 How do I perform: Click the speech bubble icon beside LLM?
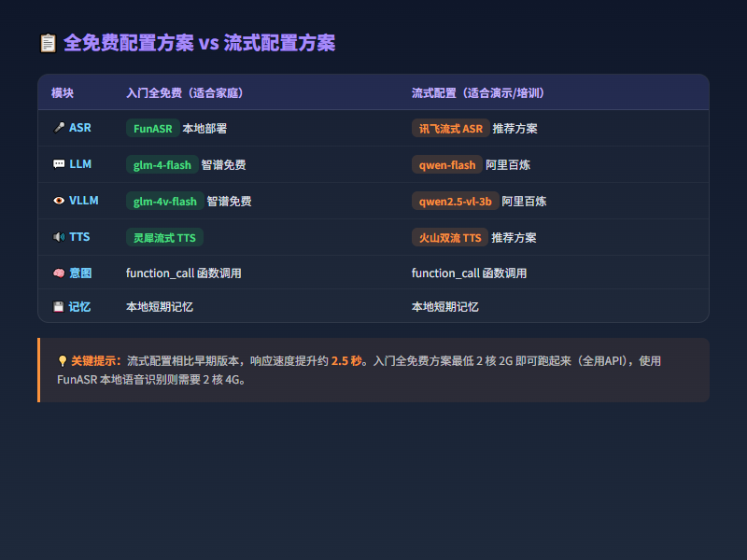[x=59, y=164]
